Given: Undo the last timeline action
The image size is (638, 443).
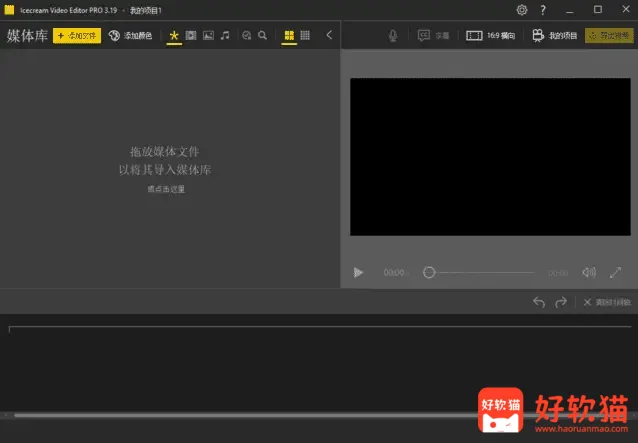Looking at the screenshot, I should pyautogui.click(x=539, y=302).
